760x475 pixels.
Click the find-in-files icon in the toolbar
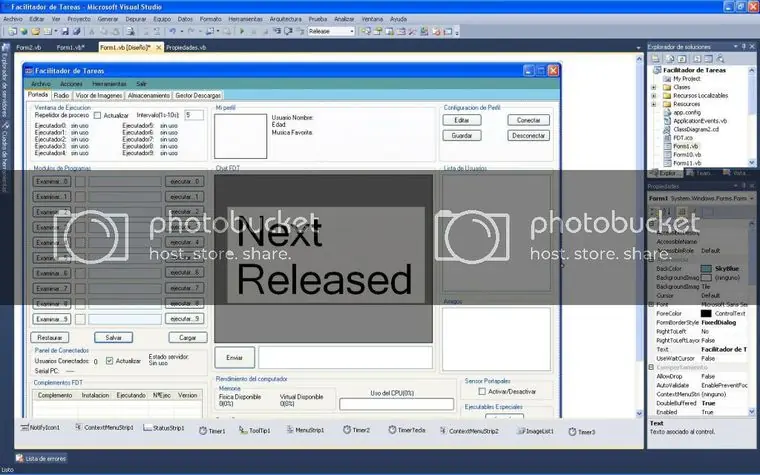[130, 32]
